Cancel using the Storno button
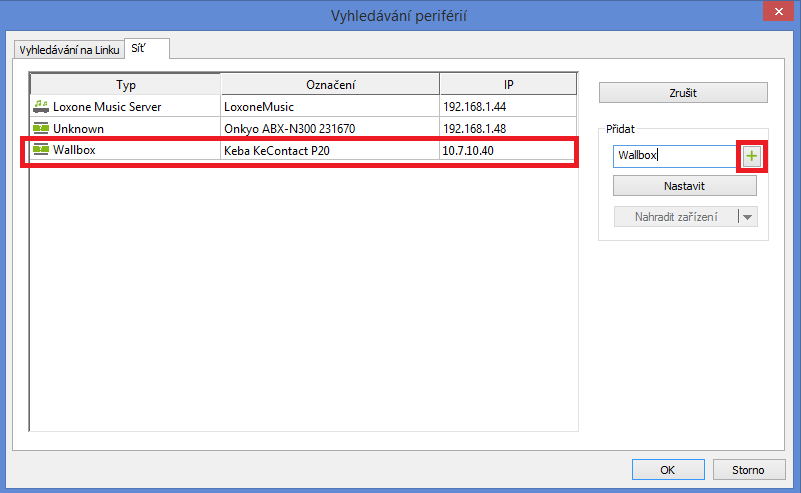 click(748, 469)
